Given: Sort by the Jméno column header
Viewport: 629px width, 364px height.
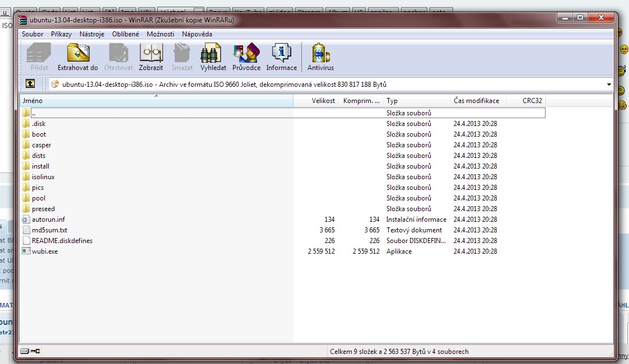Looking at the screenshot, I should coord(156,101).
